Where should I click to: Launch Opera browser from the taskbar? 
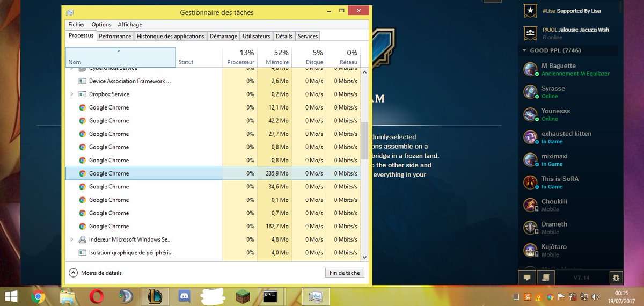coord(97,296)
